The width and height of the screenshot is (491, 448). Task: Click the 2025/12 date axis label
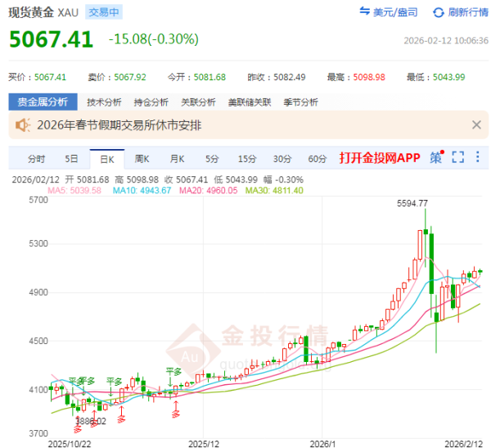204,444
